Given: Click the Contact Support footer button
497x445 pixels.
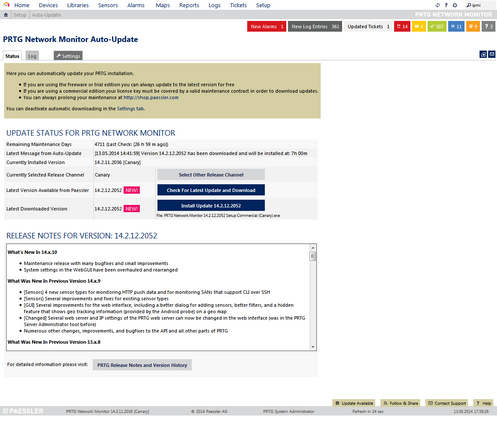Looking at the screenshot, I should point(447,403).
